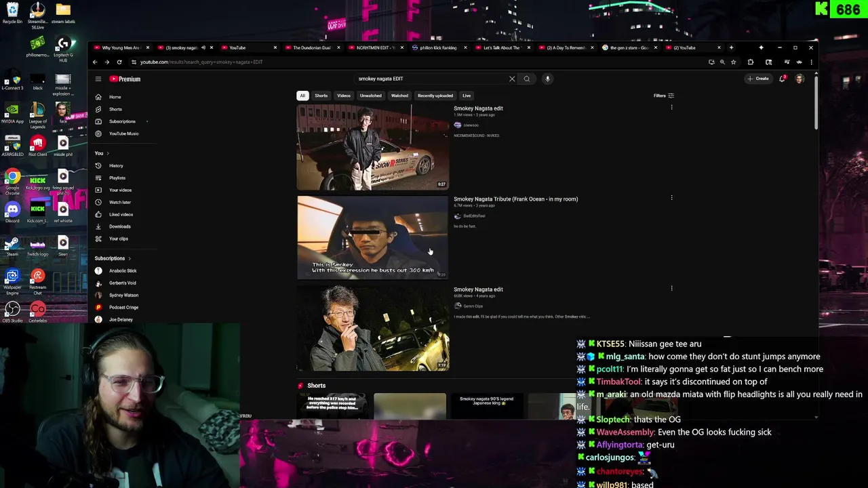Open options menu for Smokey Nagata Tribute video
This screenshot has height=488, width=868.
(x=671, y=198)
